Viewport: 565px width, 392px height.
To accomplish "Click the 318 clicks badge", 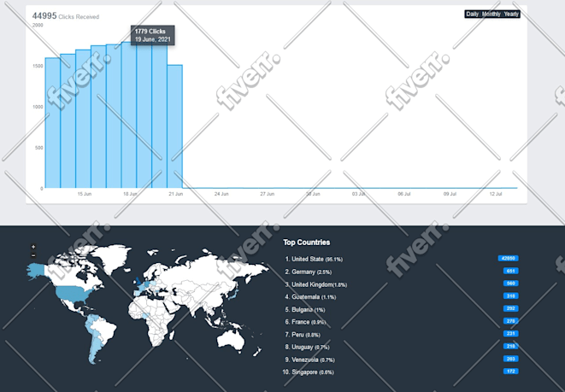I will (x=511, y=296).
